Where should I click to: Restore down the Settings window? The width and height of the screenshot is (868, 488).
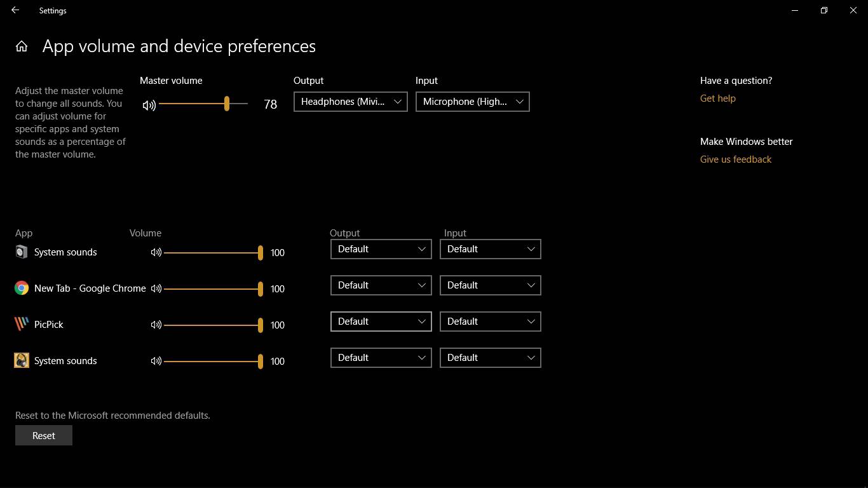(824, 10)
